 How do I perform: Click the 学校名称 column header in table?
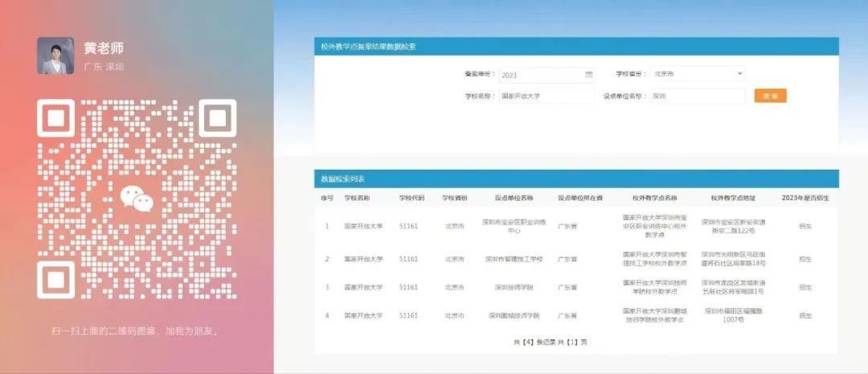click(357, 198)
